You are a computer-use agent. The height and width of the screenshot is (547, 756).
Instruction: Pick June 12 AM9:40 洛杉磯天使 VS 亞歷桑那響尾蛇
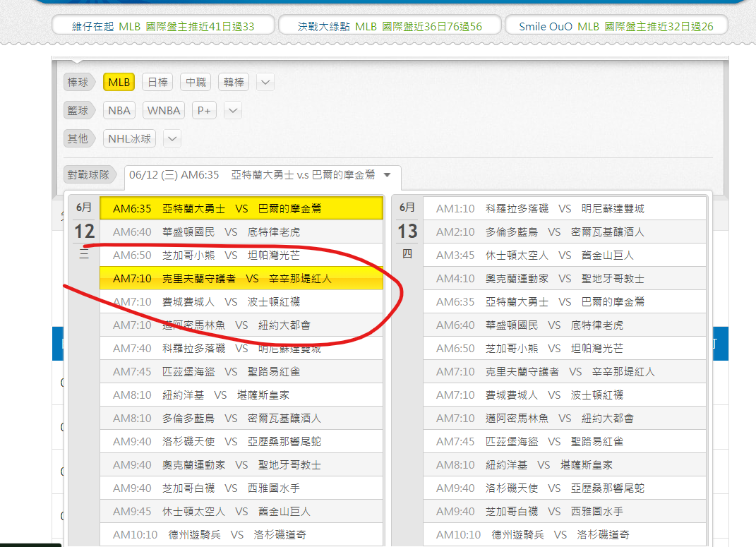(x=241, y=441)
